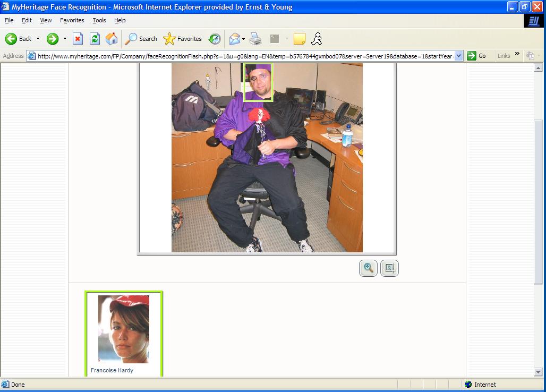
Task: Click the green Forward arrow button
Action: 53,39
